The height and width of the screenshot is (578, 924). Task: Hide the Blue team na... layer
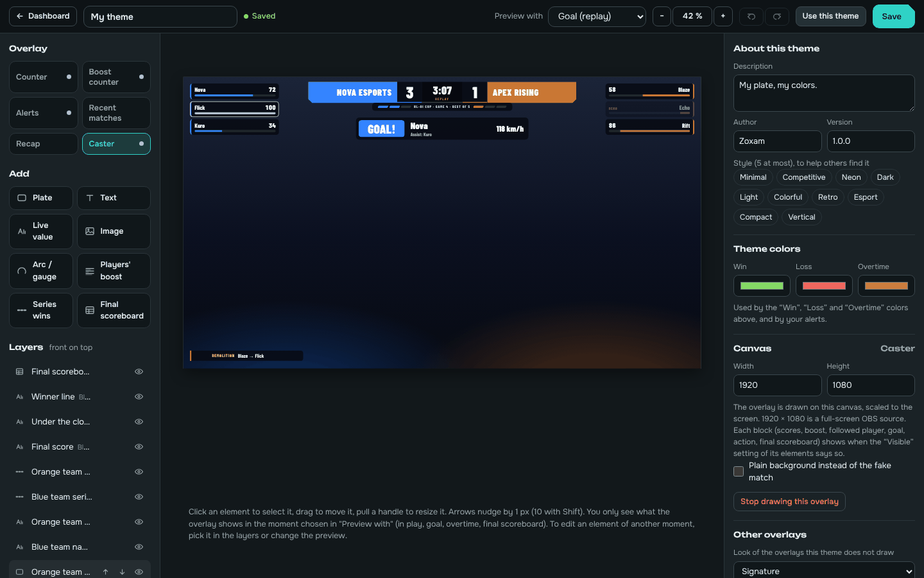point(139,547)
